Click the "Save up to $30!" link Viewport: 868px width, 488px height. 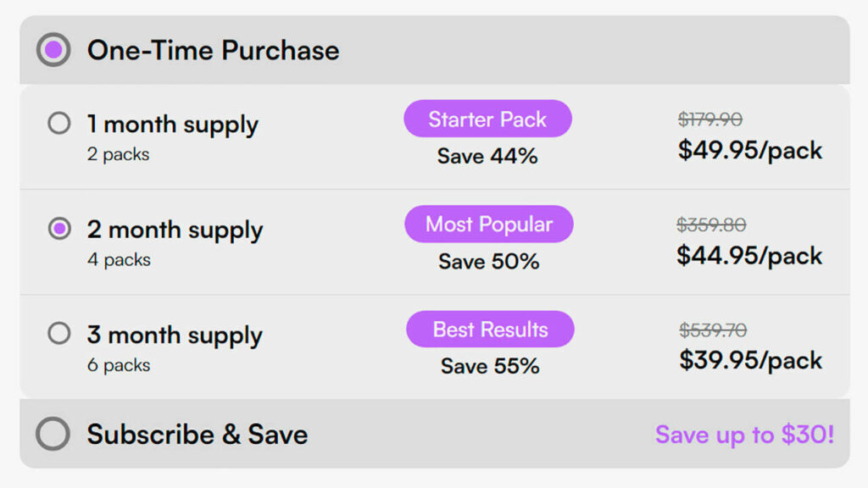point(744,435)
